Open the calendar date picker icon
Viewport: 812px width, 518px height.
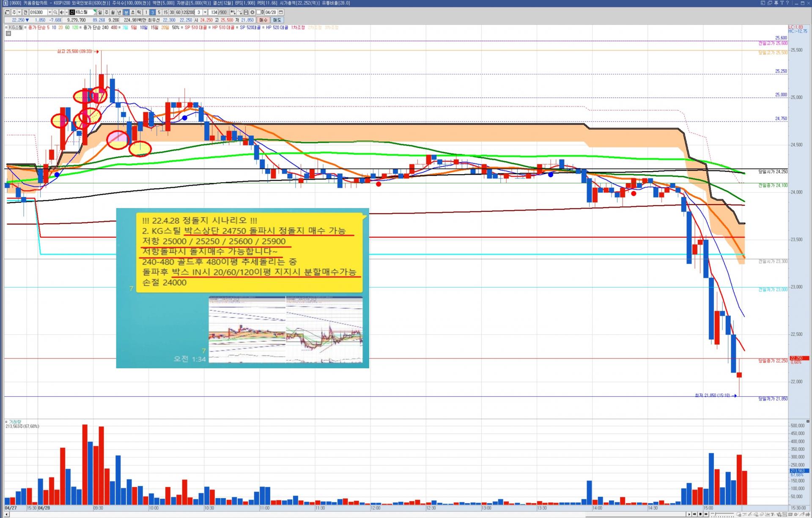pyautogui.click(x=281, y=12)
